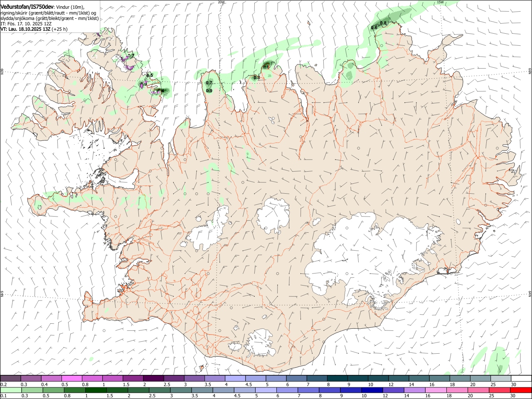The image size is (532, 399).
Task: Click the 20W longitude label
Action: tap(221, 2)
